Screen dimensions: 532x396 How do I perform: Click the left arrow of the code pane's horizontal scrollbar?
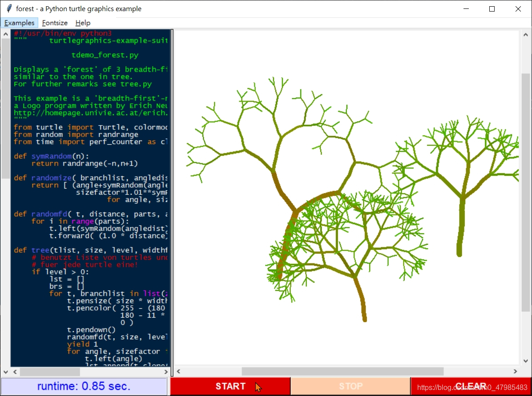(x=14, y=372)
